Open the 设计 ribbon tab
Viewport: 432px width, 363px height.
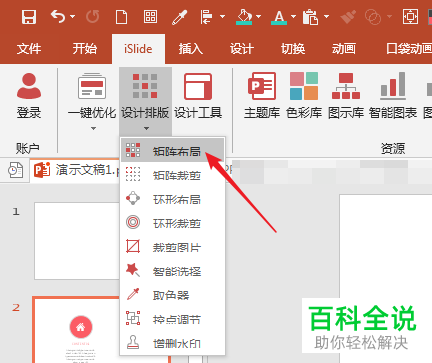point(242,49)
